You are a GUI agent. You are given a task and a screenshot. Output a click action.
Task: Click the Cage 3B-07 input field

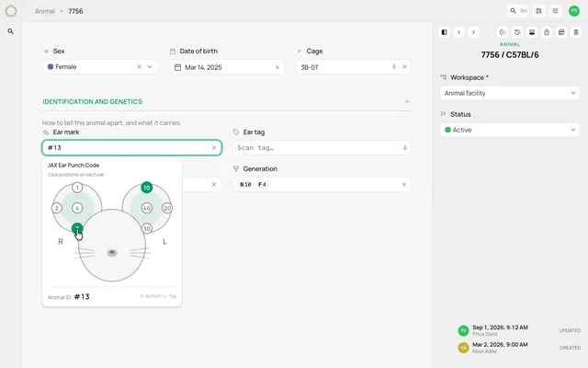pos(354,67)
